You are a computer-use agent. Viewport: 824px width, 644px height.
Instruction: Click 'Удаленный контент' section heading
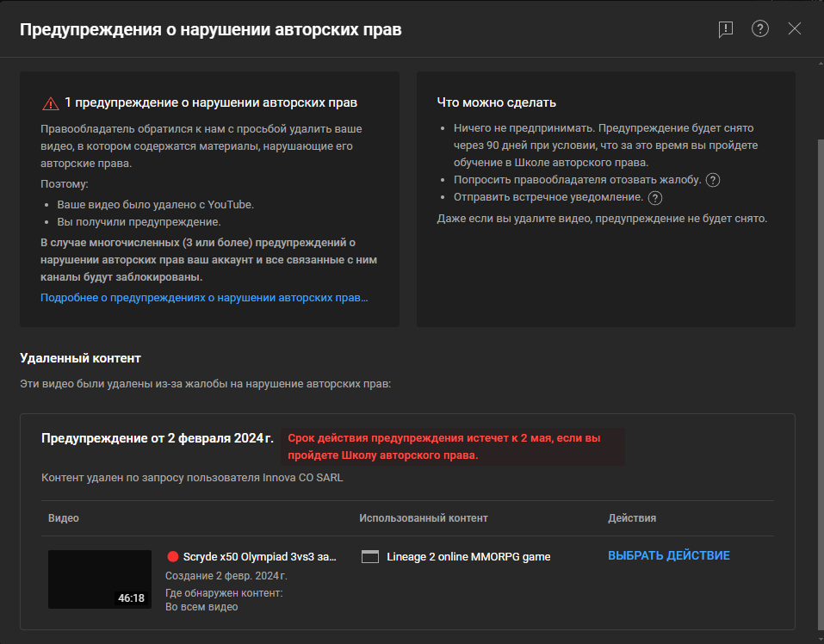(x=81, y=357)
